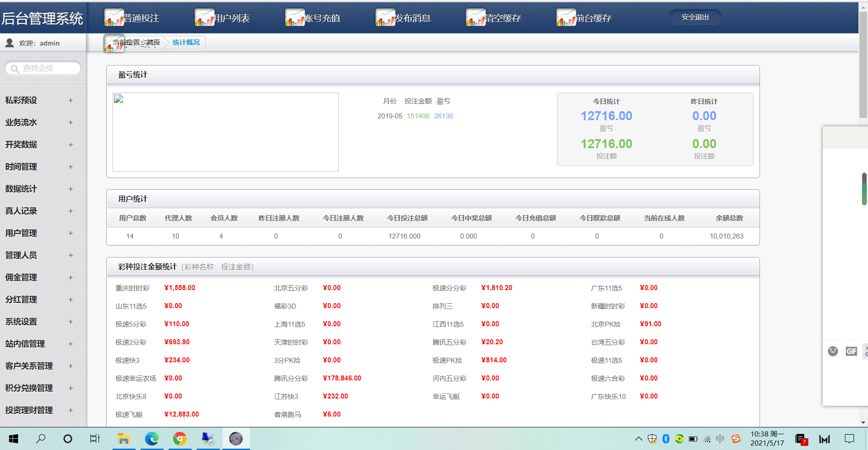Image resolution: width=868 pixels, height=450 pixels.
Task: Expand the 佣金管理 sidebar section
Action: tap(71, 277)
